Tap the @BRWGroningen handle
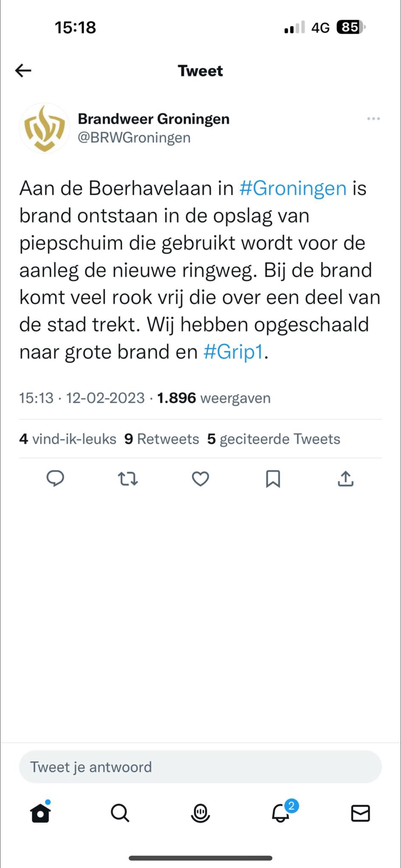The height and width of the screenshot is (868, 401). [134, 137]
